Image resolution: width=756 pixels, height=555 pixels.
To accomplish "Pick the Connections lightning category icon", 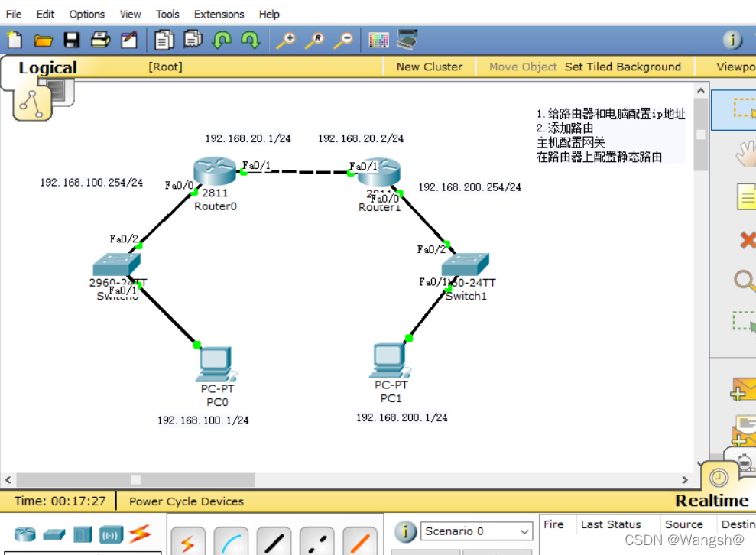I will point(140,534).
